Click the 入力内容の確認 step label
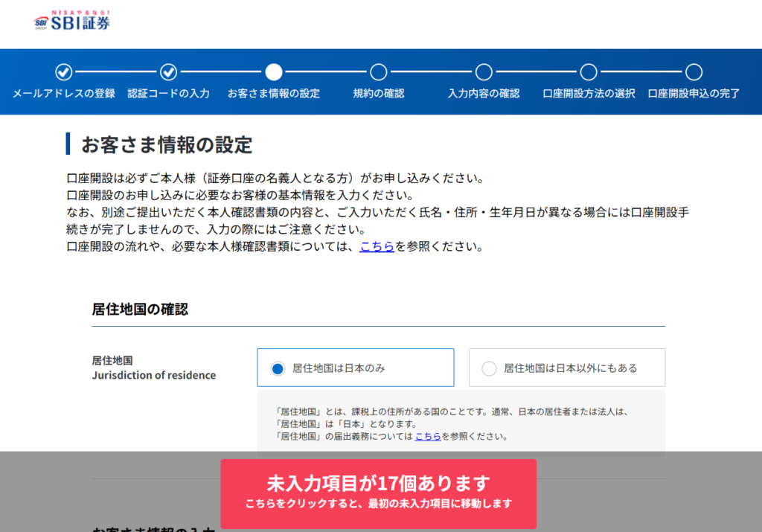 coord(484,94)
